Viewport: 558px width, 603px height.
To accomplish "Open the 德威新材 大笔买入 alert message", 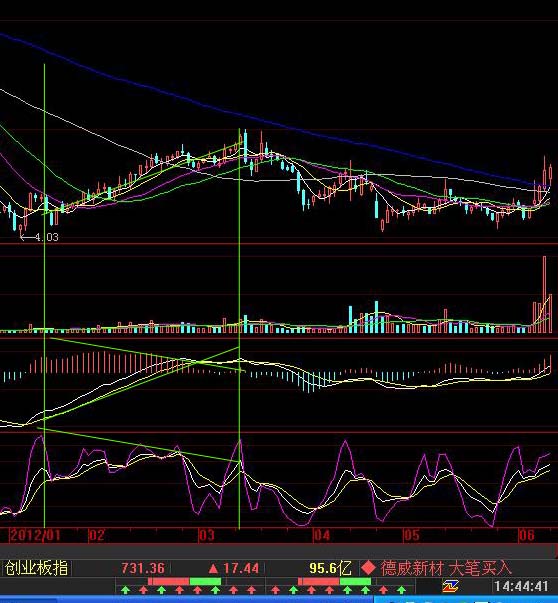I will [x=446, y=568].
